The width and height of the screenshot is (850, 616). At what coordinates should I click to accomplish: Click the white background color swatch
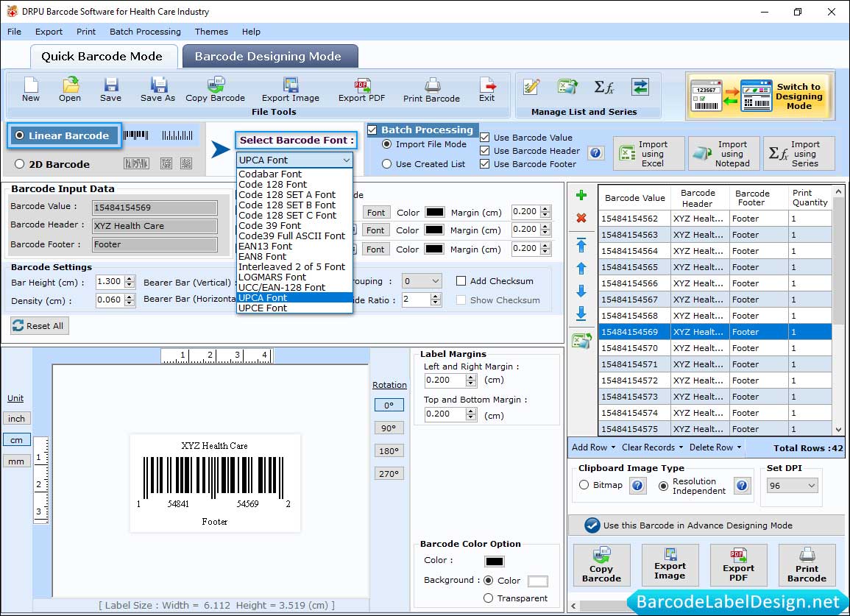click(x=537, y=581)
